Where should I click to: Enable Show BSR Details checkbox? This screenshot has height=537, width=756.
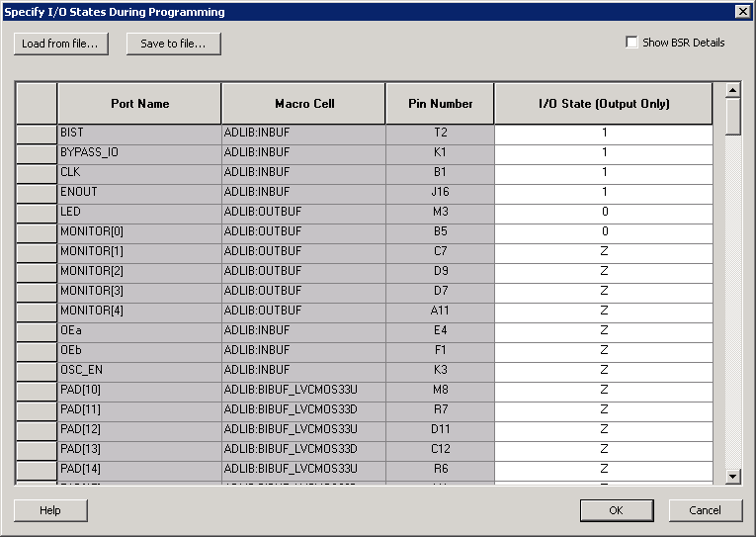point(632,43)
